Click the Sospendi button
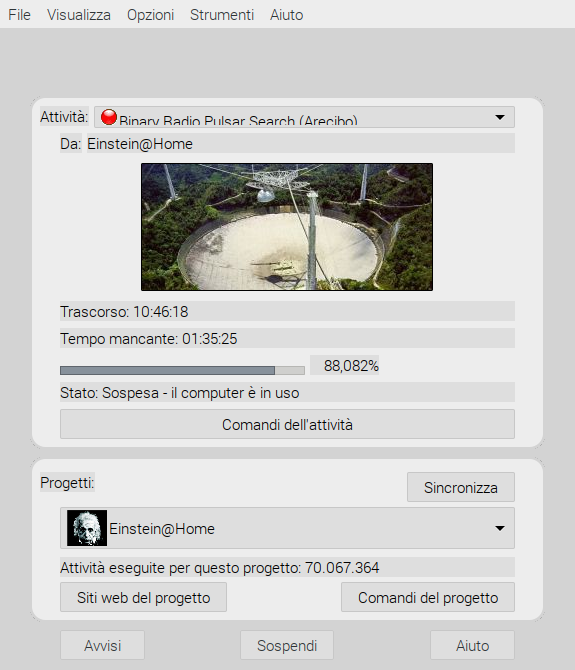575x670 pixels. coord(287,645)
